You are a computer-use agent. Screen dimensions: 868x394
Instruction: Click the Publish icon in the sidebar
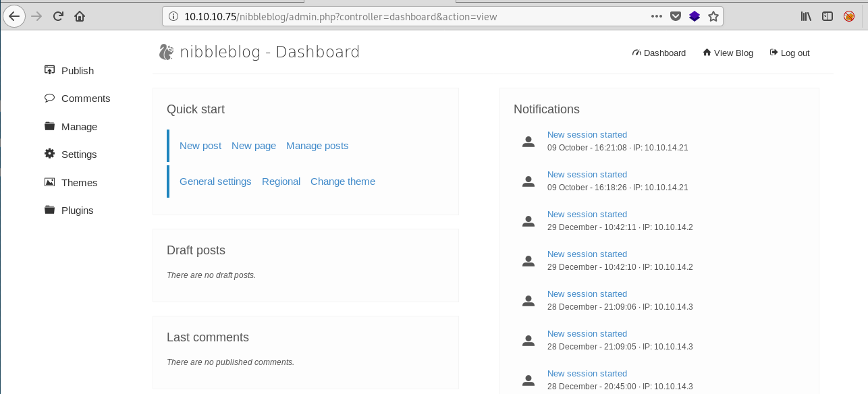(49, 70)
